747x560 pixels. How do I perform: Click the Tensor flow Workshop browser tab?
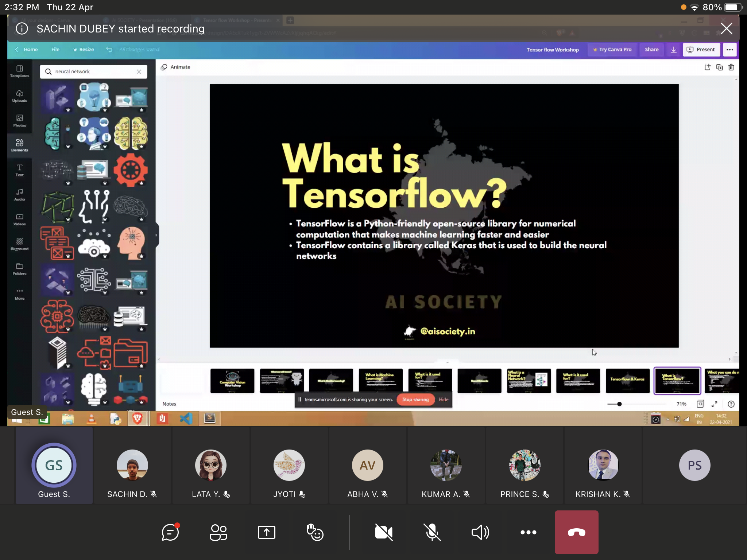[237, 20]
